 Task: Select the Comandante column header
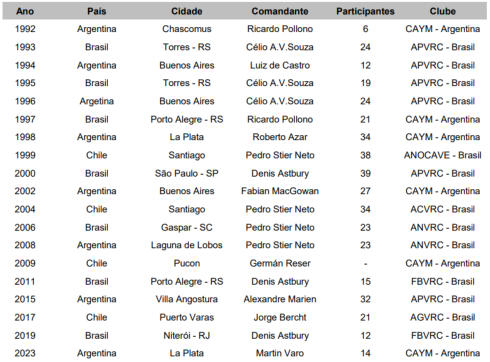(280, 11)
